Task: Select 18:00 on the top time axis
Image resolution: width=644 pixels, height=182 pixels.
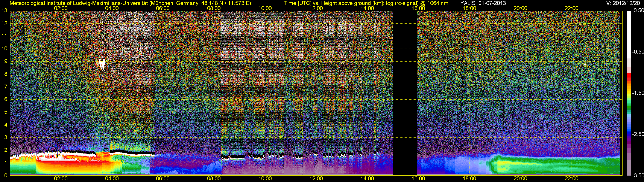Action: (469, 8)
